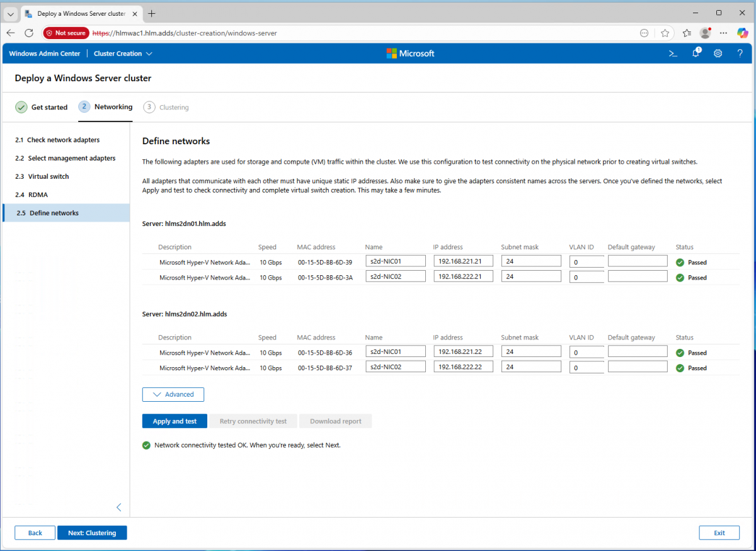Open Windows Admin Center settings gear
This screenshot has width=756, height=551.
(718, 54)
